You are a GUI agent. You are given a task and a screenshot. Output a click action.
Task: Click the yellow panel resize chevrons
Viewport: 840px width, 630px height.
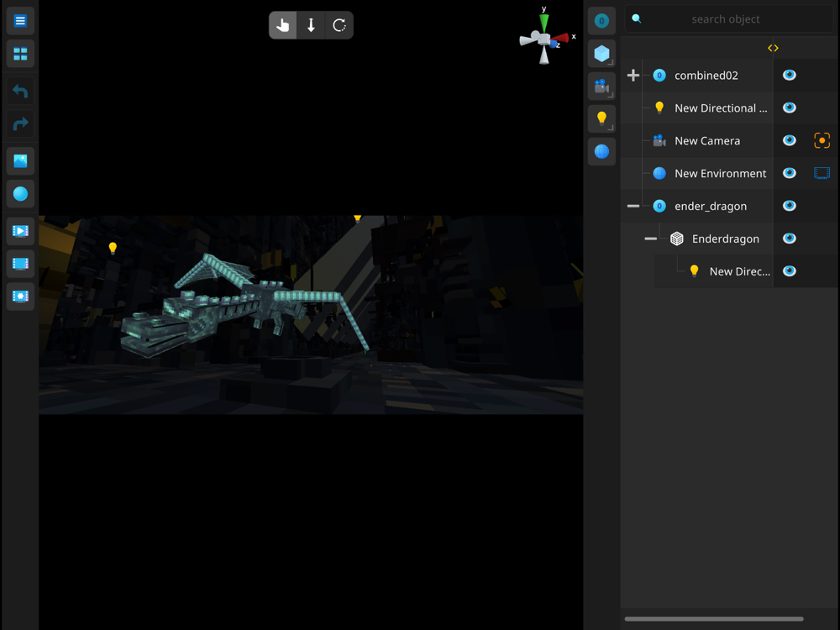tap(773, 48)
